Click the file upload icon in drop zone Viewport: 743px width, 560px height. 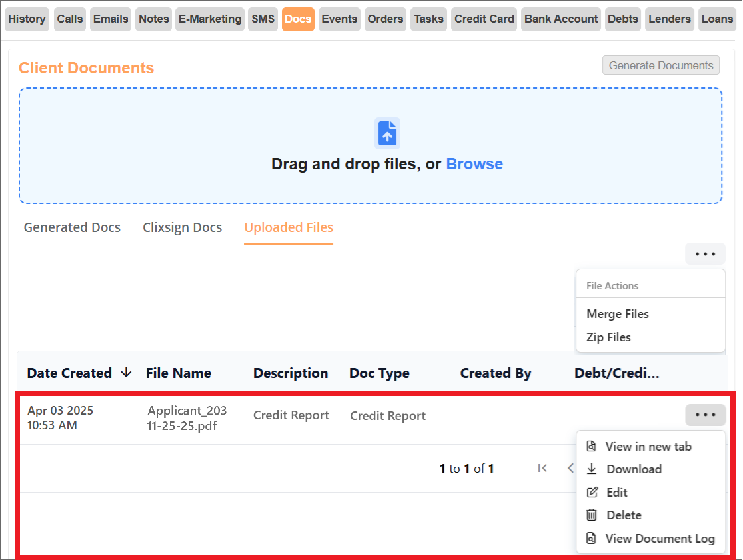pos(387,133)
